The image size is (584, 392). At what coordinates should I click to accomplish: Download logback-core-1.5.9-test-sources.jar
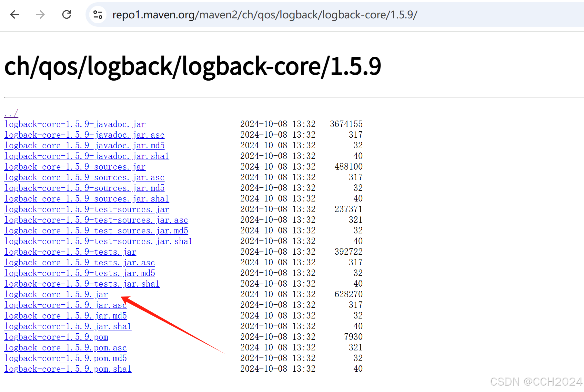(x=86, y=209)
